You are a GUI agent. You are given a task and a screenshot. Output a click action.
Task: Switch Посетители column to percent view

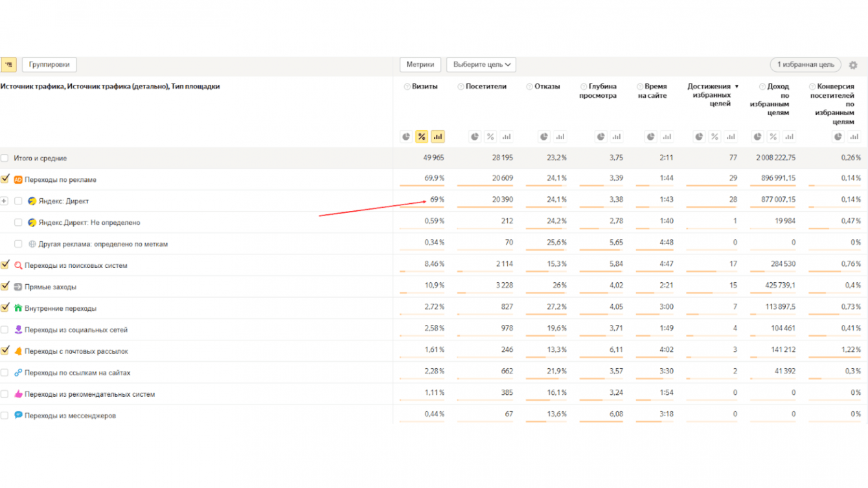coord(490,137)
